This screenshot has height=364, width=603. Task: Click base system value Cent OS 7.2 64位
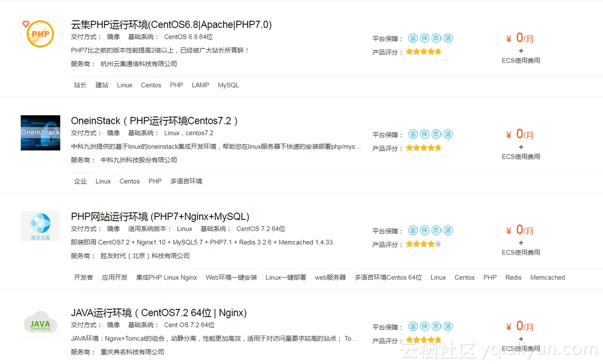click(x=189, y=325)
